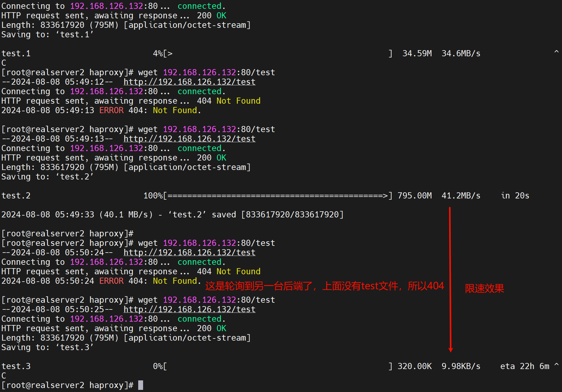The image size is (562, 392).
Task: Click the red ERROR text at 05:49:13
Action: click(111, 110)
